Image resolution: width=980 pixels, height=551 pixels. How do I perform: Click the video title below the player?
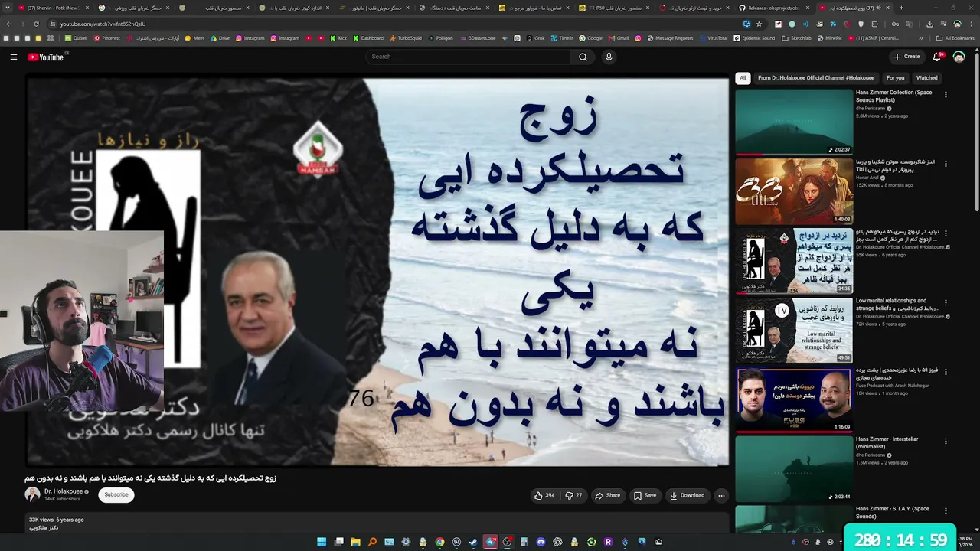pos(150,478)
